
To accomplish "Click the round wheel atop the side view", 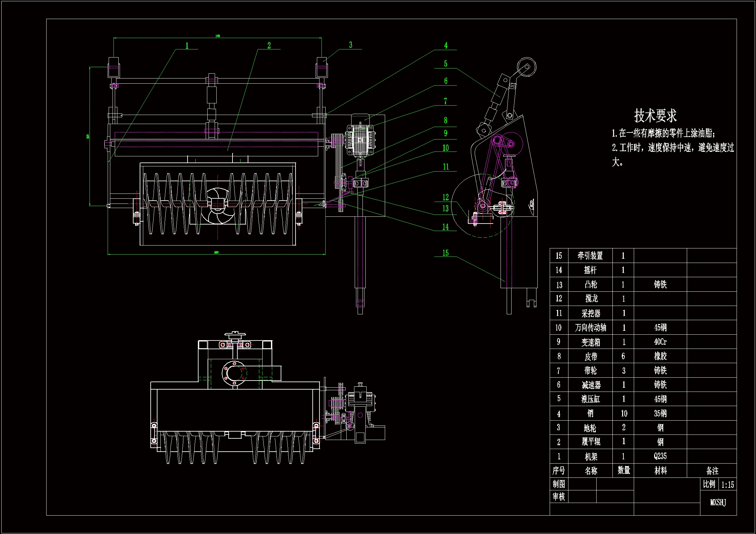I will pos(526,67).
